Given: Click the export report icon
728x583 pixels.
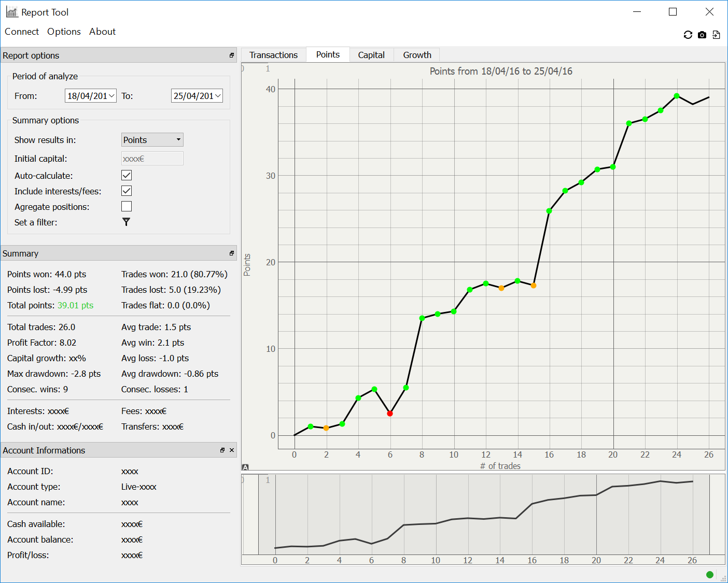Looking at the screenshot, I should click(x=716, y=35).
